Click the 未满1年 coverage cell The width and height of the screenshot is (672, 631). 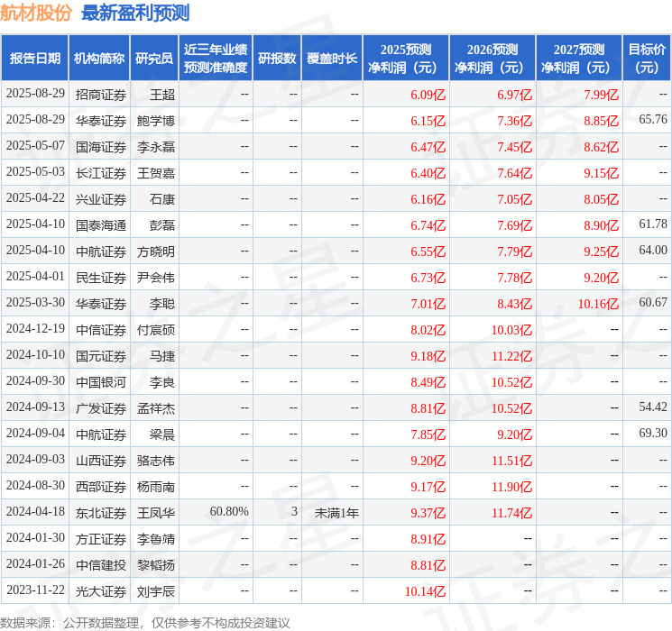336,512
